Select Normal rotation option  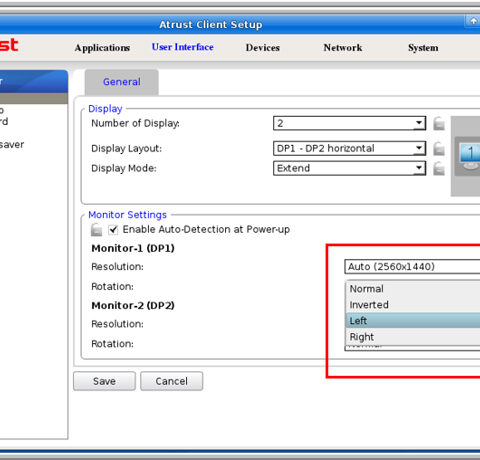[413, 289]
